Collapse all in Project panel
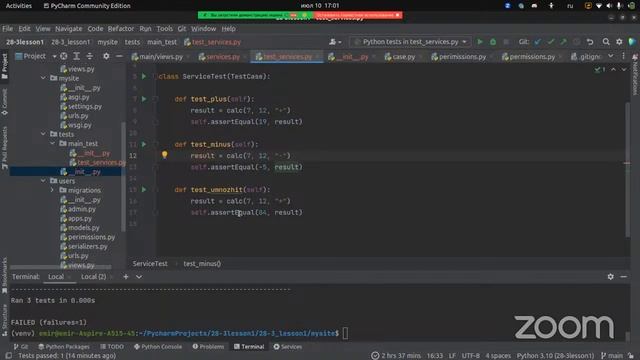 click(x=89, y=56)
